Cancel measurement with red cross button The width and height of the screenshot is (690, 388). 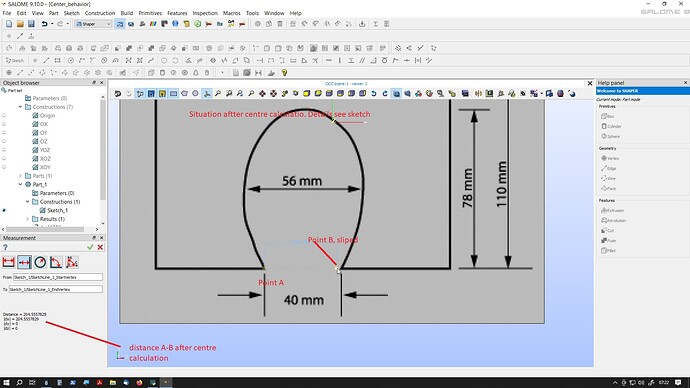100,247
